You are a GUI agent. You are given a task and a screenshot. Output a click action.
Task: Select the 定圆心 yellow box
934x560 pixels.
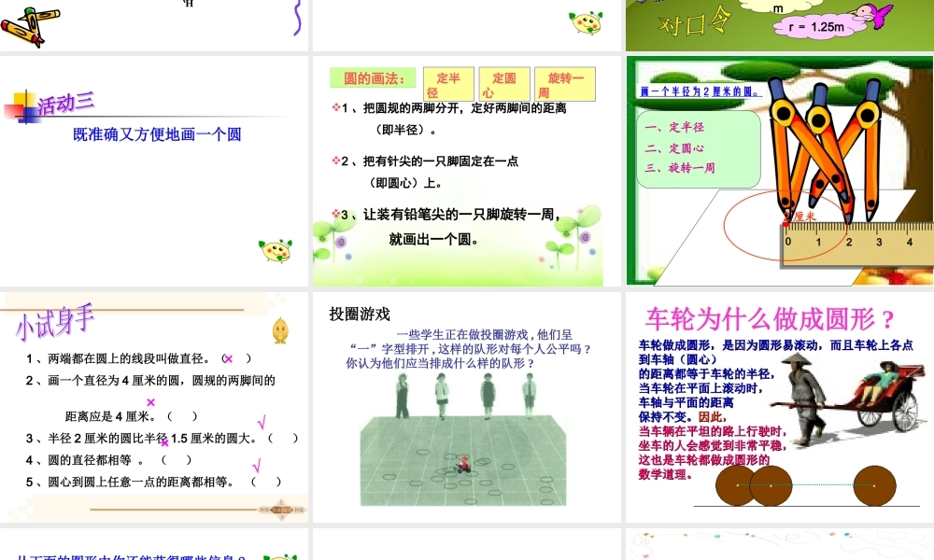[504, 84]
